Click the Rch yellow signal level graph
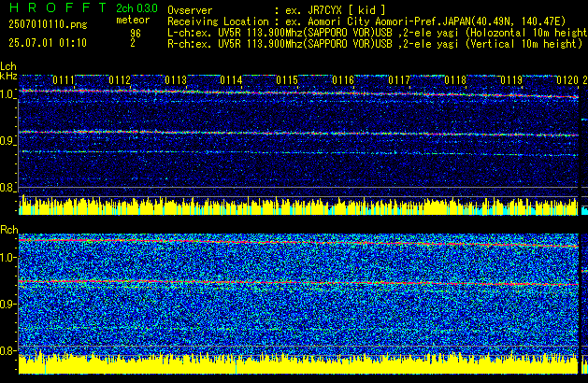 click(298, 362)
